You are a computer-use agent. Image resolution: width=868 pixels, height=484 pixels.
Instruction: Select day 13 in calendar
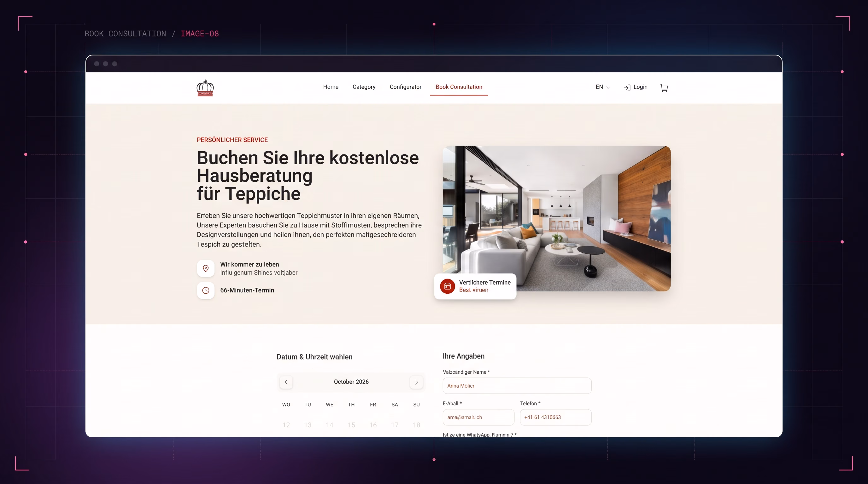tap(308, 425)
